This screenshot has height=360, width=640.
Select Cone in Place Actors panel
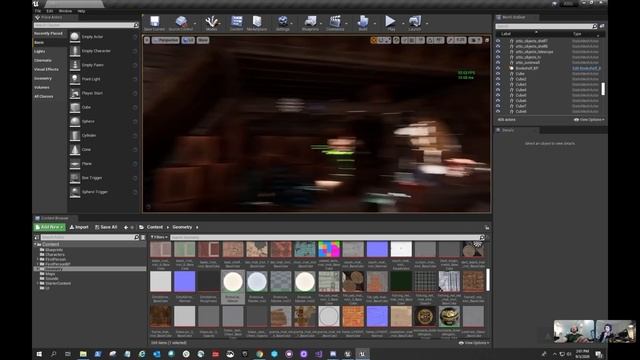(103, 149)
